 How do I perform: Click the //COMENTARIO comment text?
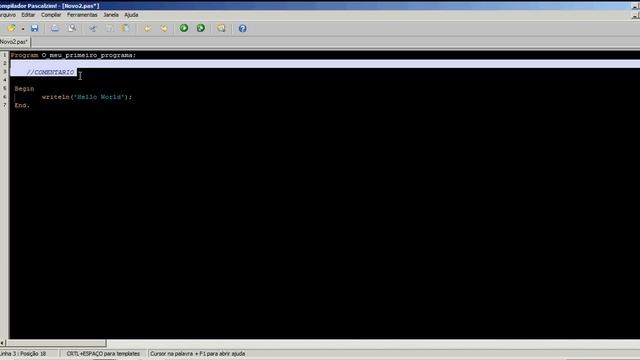(51, 72)
